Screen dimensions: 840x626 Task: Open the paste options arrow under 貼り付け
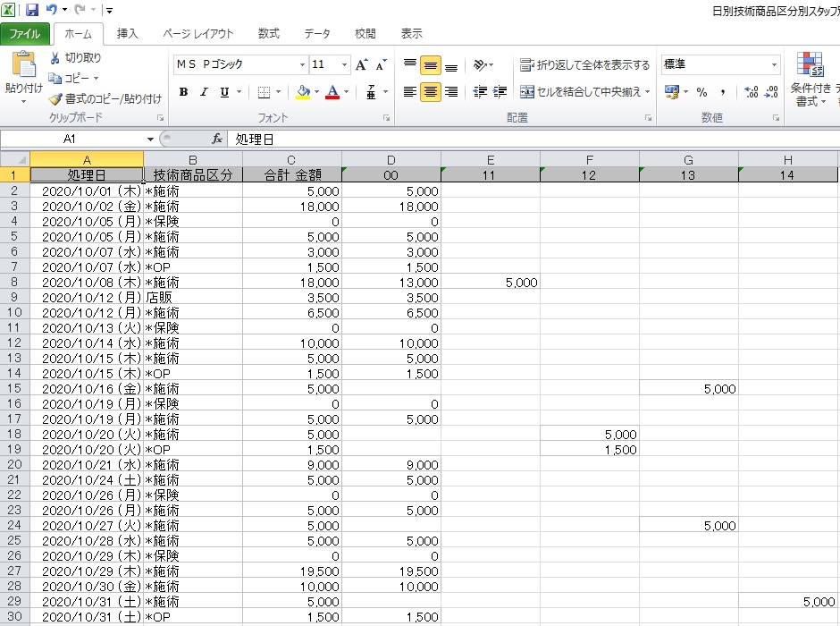pyautogui.click(x=23, y=101)
